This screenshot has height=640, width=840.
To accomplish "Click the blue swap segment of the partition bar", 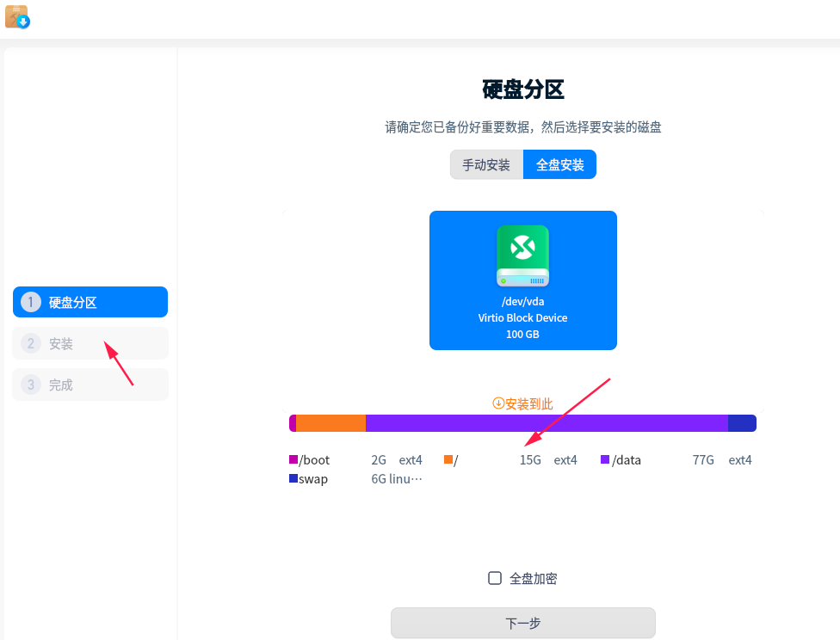I will click(742, 422).
